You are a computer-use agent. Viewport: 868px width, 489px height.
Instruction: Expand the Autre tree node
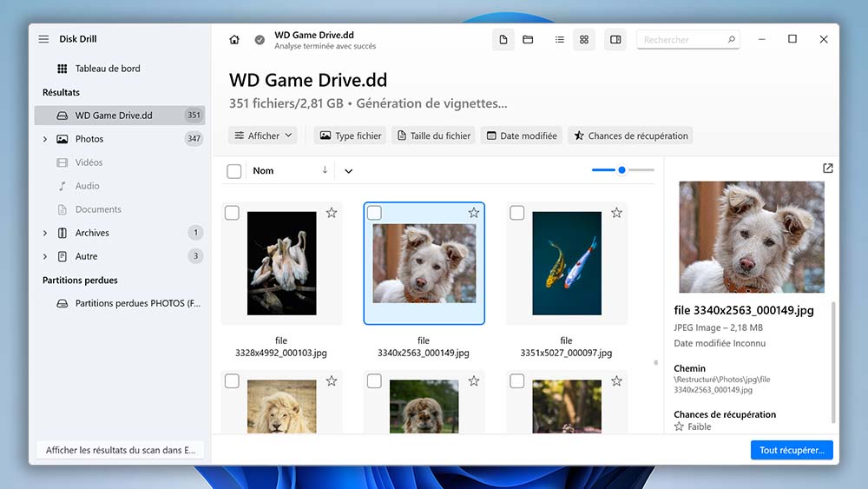pos(45,256)
